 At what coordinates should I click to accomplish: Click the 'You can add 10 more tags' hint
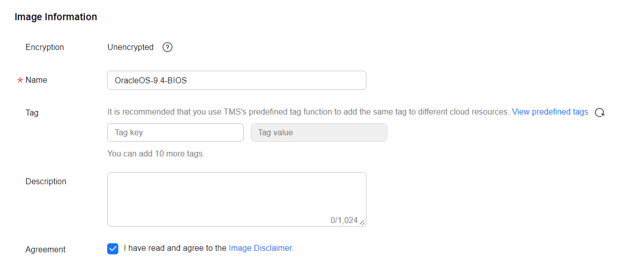pyautogui.click(x=156, y=154)
